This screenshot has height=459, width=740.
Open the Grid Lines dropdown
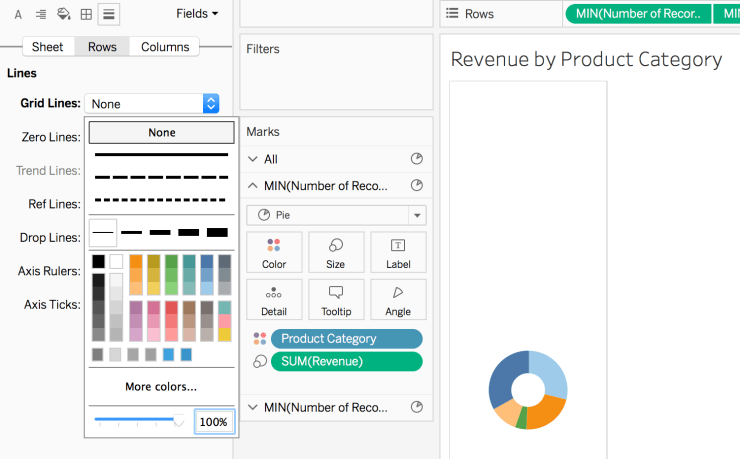point(153,104)
